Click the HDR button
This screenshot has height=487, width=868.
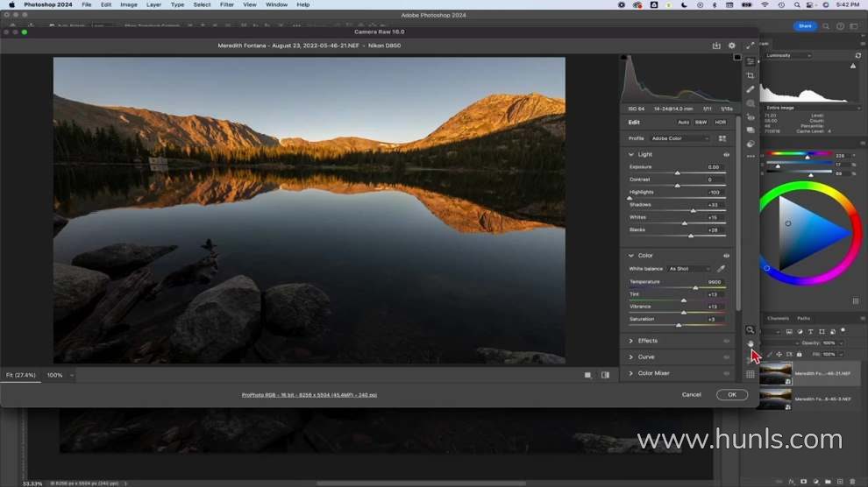(x=720, y=123)
